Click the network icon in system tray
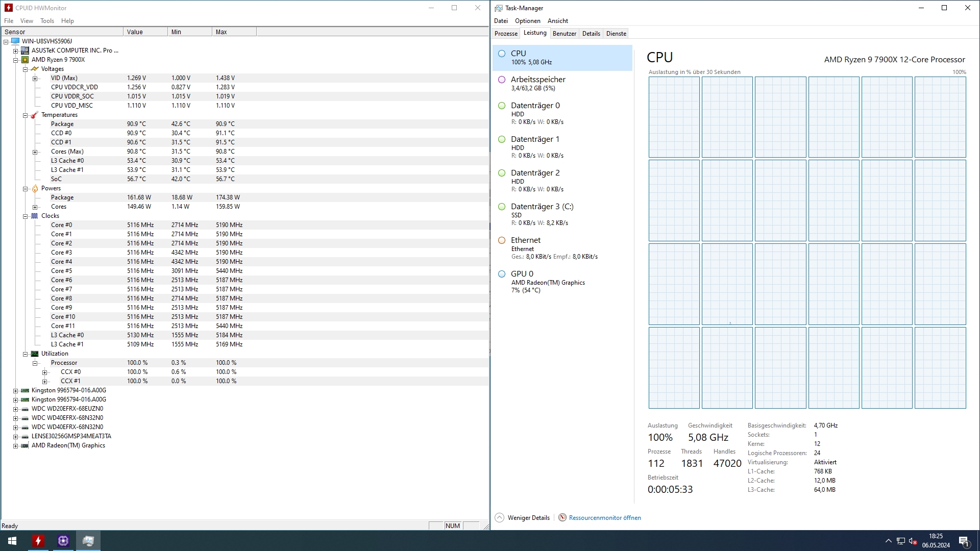The image size is (980, 551). tap(901, 541)
